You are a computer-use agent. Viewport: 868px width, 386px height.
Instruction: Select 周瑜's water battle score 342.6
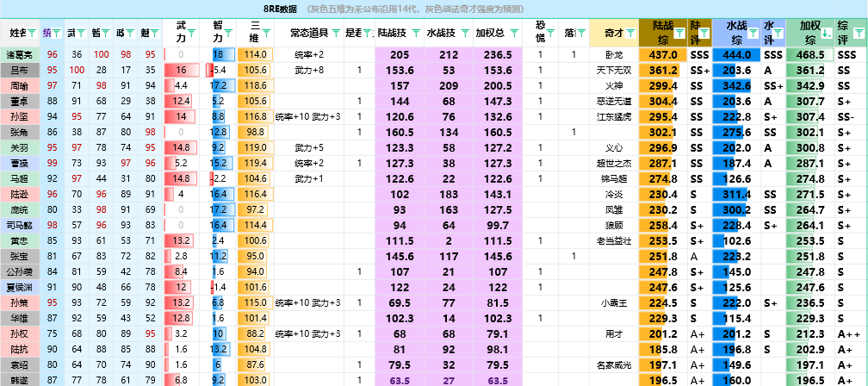[x=737, y=86]
